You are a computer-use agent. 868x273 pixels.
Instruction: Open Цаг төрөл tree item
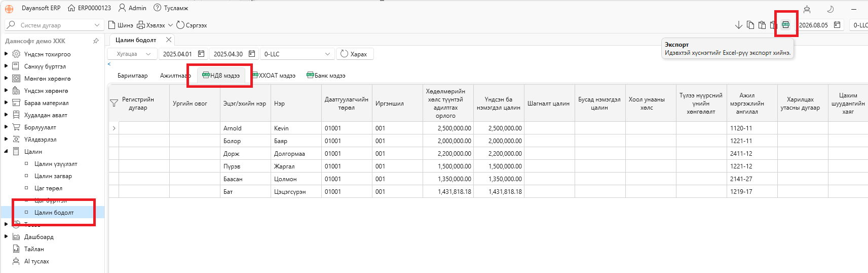tap(48, 188)
